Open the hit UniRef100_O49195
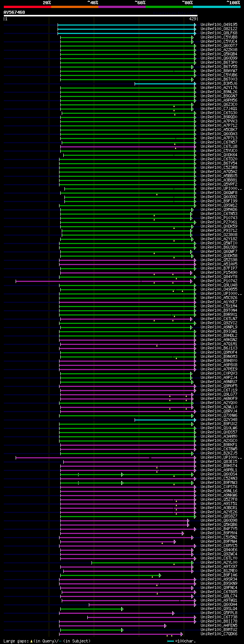 [219, 24]
